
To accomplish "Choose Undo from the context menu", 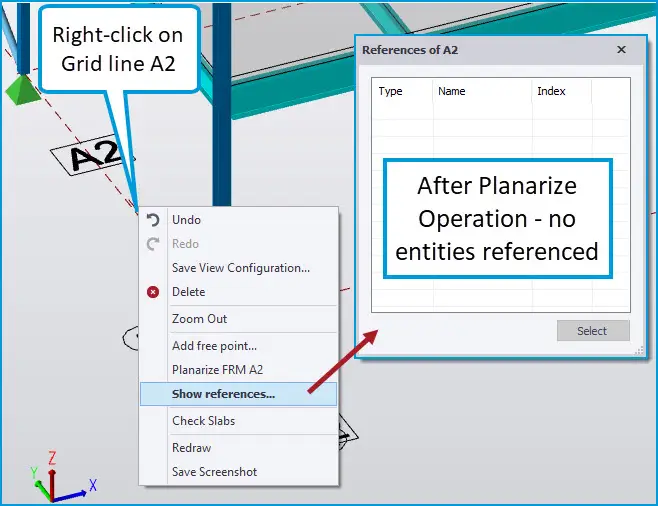I will [x=238, y=220].
